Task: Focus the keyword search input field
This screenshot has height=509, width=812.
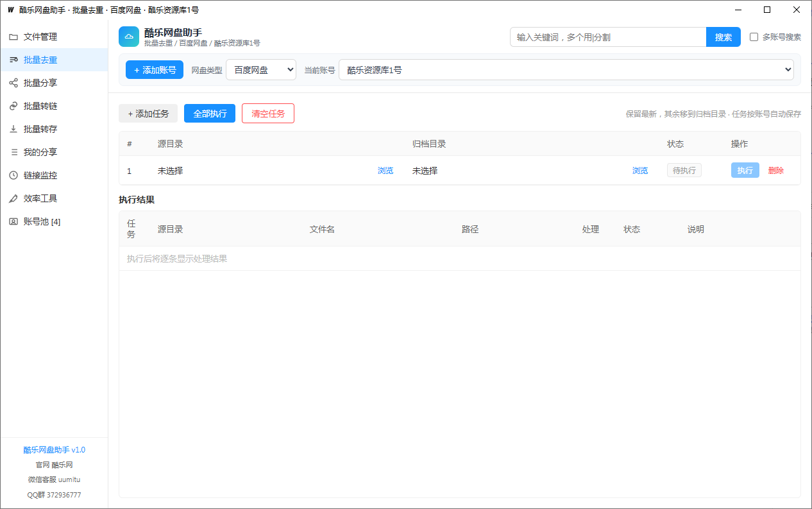Action: pyautogui.click(x=608, y=37)
